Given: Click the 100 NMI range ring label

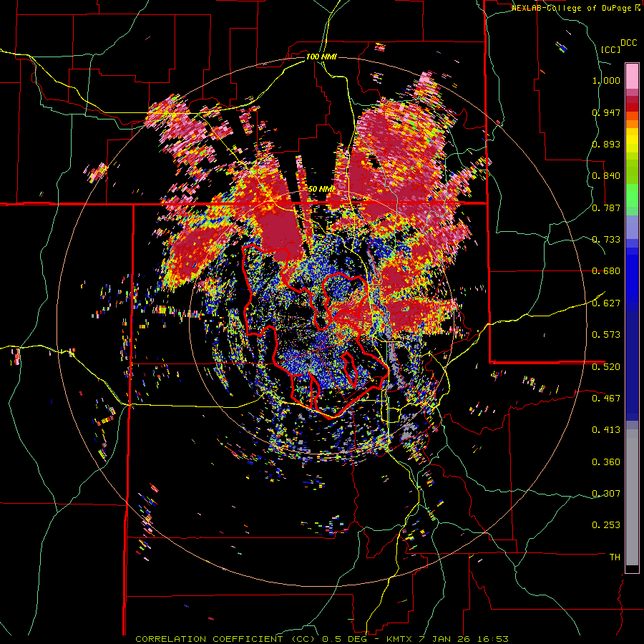Looking at the screenshot, I should click(x=321, y=57).
